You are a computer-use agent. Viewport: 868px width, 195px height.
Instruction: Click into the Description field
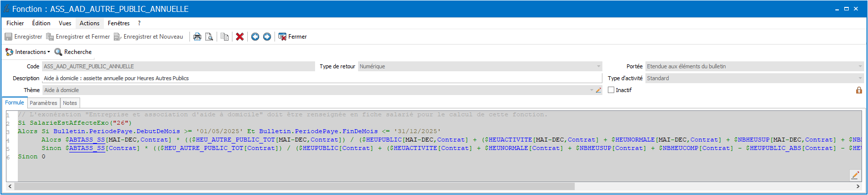[321, 78]
